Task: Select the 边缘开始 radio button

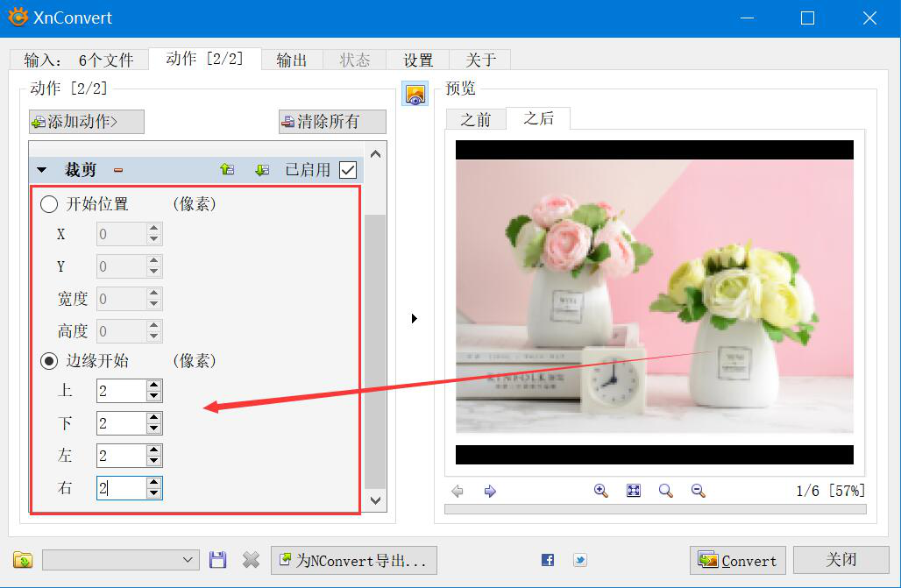Action: coord(49,361)
